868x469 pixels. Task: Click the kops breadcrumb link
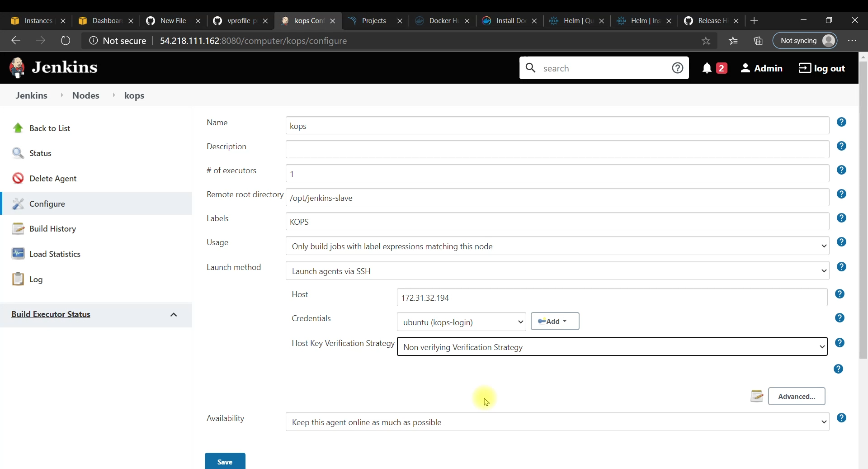[x=134, y=95]
